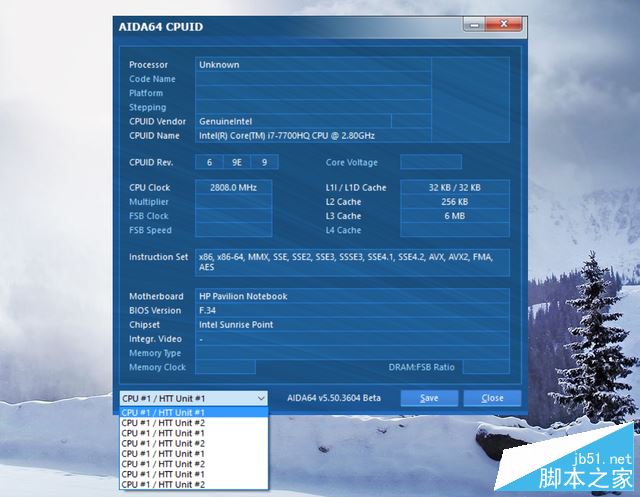Click the L3 Cache value '6 MB'

(x=455, y=216)
